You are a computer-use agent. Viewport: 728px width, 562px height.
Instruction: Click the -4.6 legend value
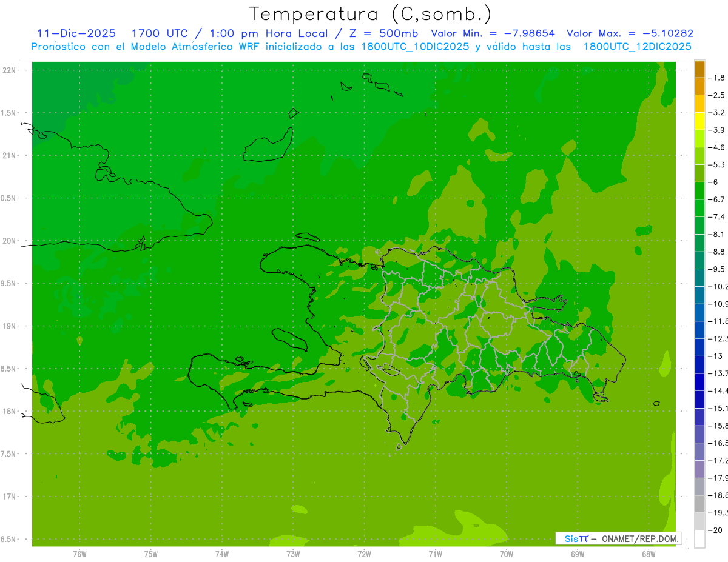717,147
